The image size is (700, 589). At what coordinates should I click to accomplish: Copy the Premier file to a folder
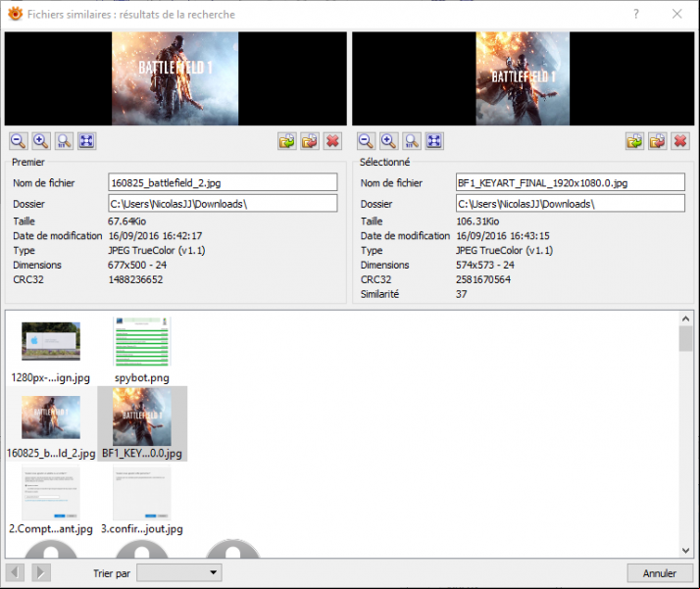tap(286, 141)
